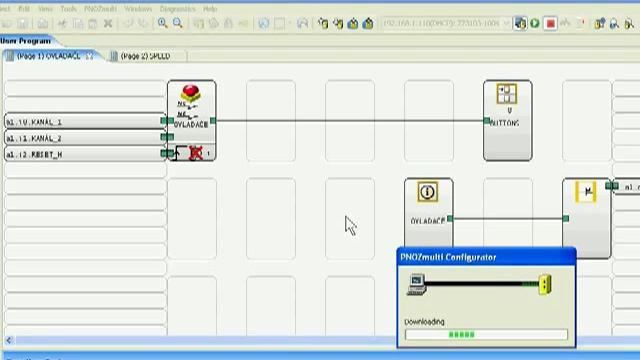
Task: Click the delete X toolbar icon
Action: click(x=108, y=24)
